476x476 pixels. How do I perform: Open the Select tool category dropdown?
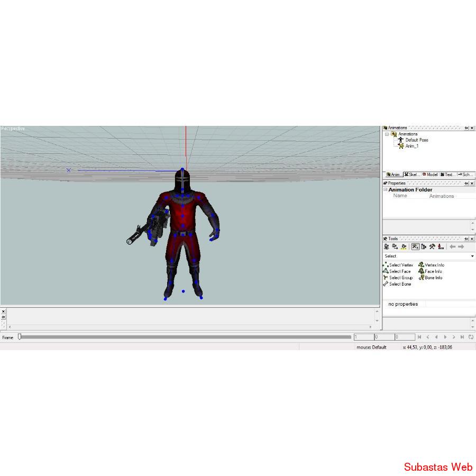(472, 256)
